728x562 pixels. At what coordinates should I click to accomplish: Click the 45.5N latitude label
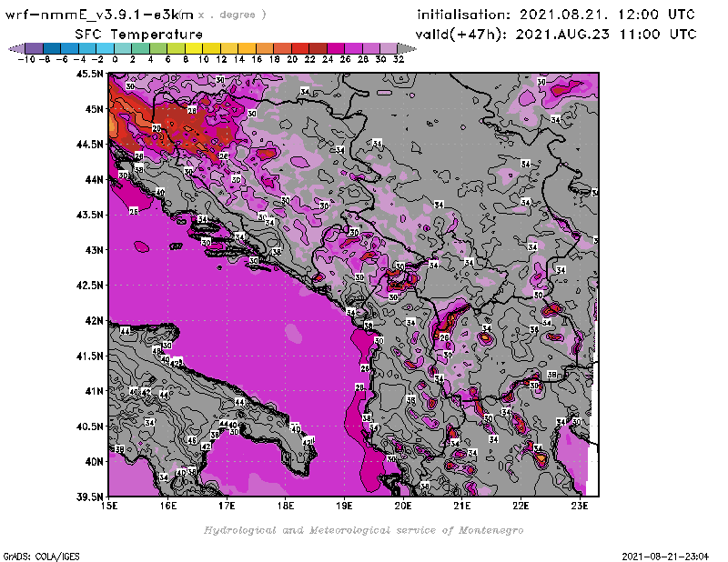(x=90, y=74)
